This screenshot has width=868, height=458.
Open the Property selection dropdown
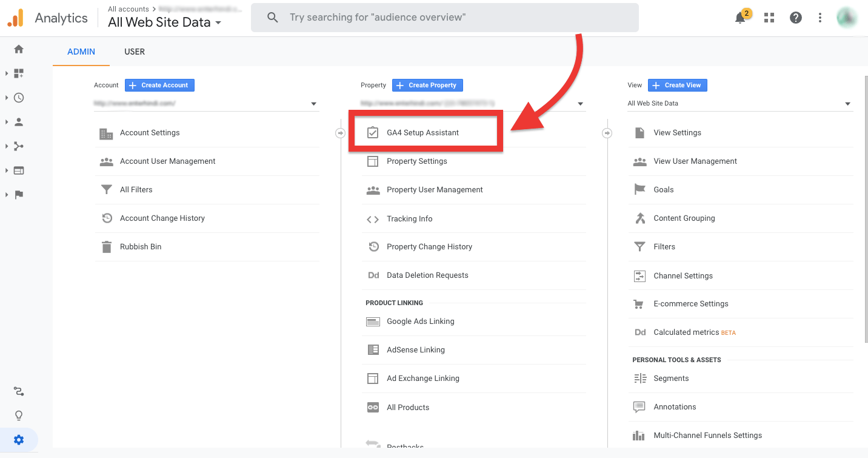(473, 104)
